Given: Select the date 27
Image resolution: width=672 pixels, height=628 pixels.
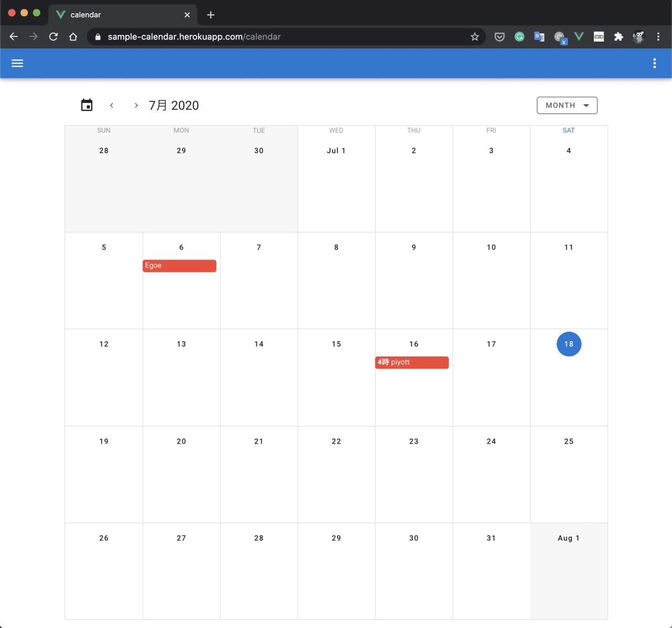Looking at the screenshot, I should pos(181,538).
